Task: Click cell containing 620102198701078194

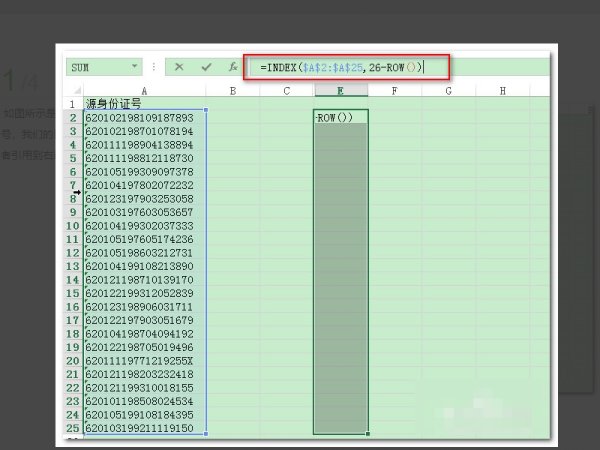Action: pos(145,131)
